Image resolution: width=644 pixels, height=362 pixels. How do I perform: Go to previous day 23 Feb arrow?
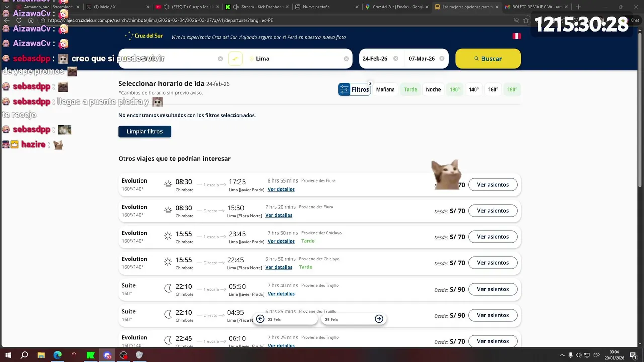point(260,319)
